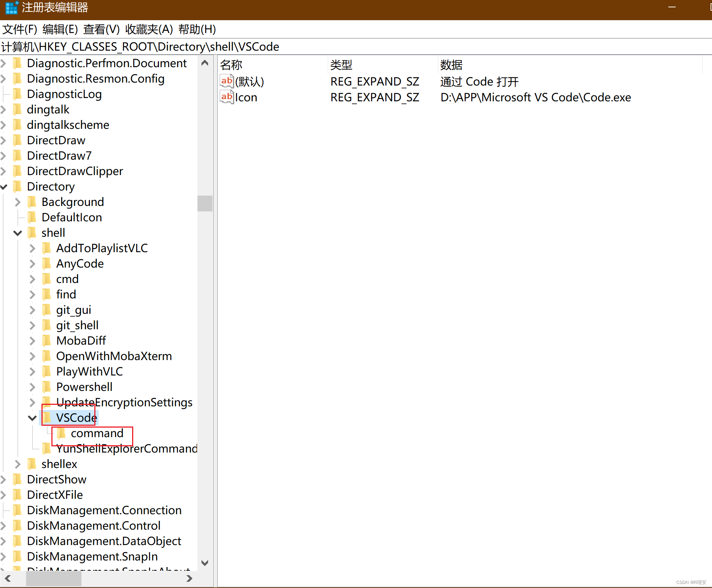Click the command folder icon under VSCode

[61, 433]
